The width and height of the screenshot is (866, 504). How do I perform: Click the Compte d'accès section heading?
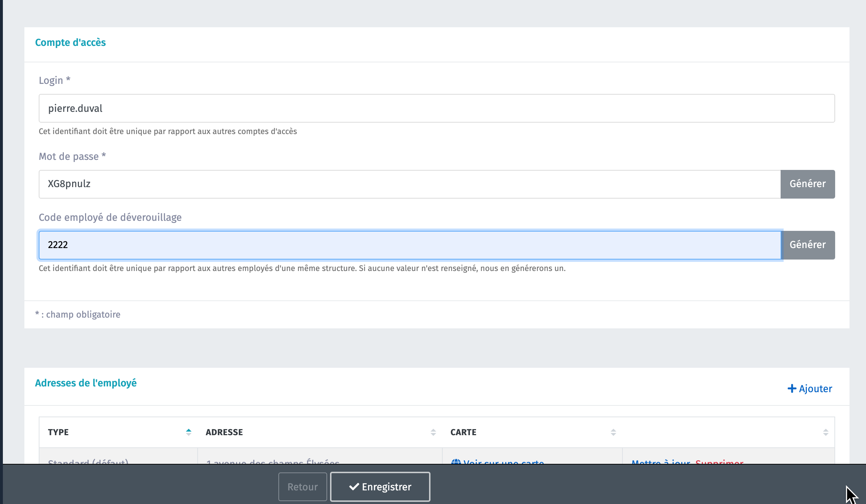(70, 42)
